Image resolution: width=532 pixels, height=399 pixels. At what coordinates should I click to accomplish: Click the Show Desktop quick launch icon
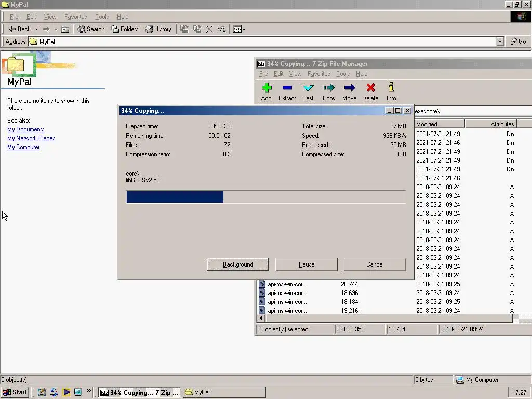78,392
